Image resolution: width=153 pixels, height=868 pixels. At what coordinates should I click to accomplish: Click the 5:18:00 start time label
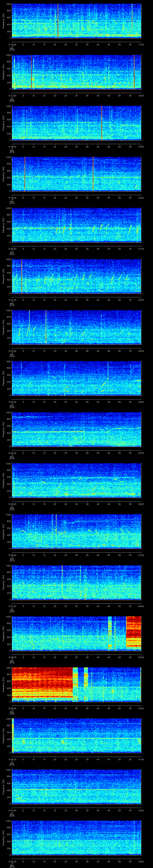click(12, 147)
